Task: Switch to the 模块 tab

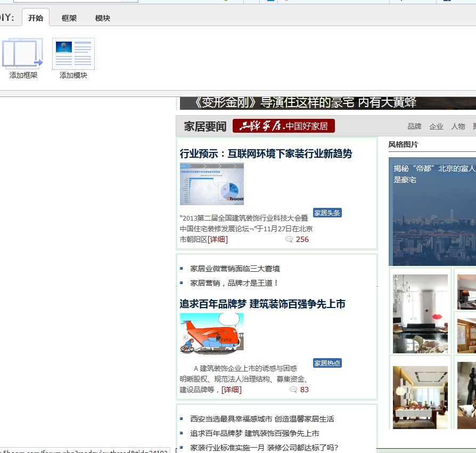Action: [x=102, y=18]
